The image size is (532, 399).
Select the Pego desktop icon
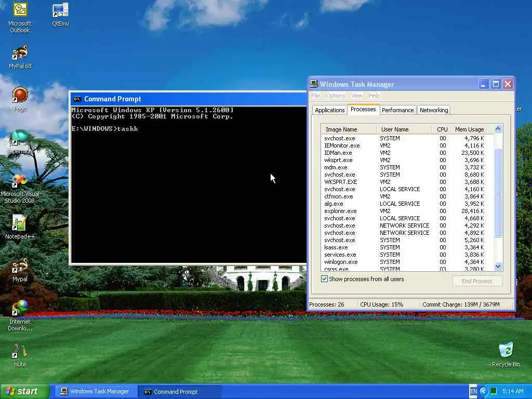point(20,99)
